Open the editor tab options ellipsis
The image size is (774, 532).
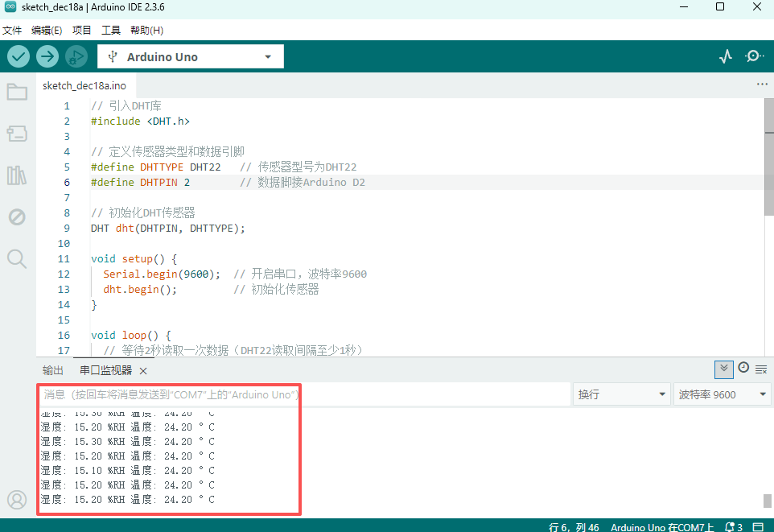click(x=762, y=85)
